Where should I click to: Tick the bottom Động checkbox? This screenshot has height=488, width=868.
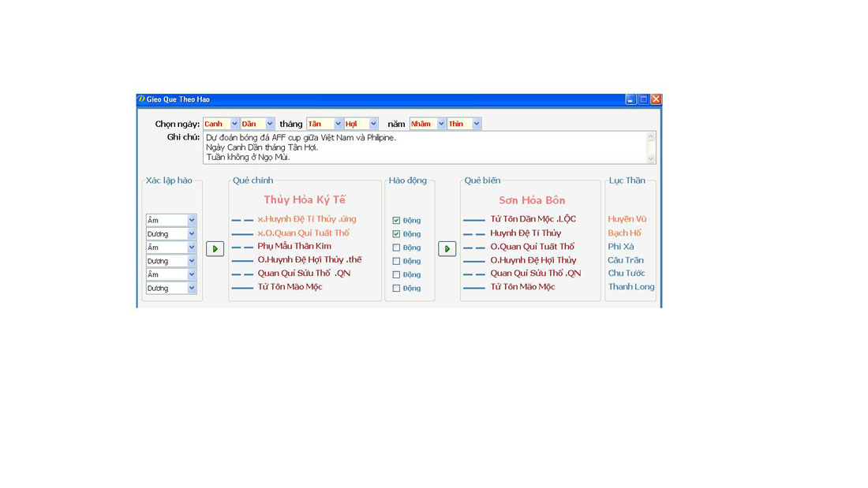click(396, 289)
